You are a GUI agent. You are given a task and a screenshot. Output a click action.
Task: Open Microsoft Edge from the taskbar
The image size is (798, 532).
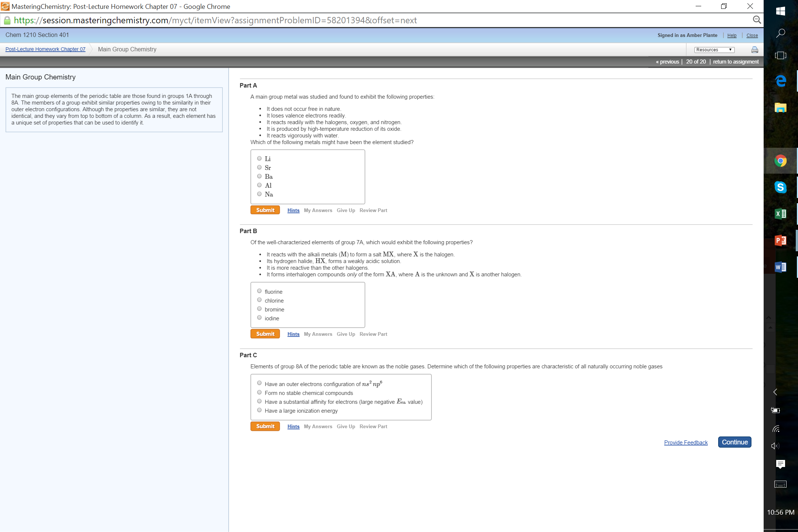[780, 81]
